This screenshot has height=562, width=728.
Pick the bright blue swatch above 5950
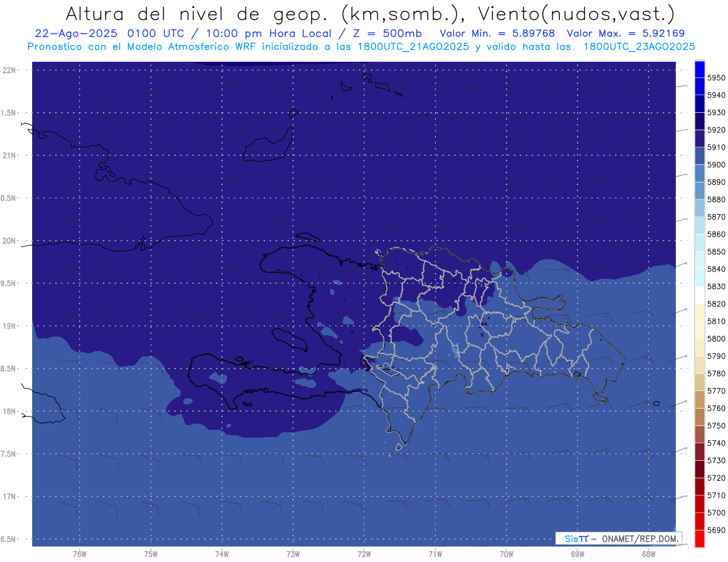(699, 69)
